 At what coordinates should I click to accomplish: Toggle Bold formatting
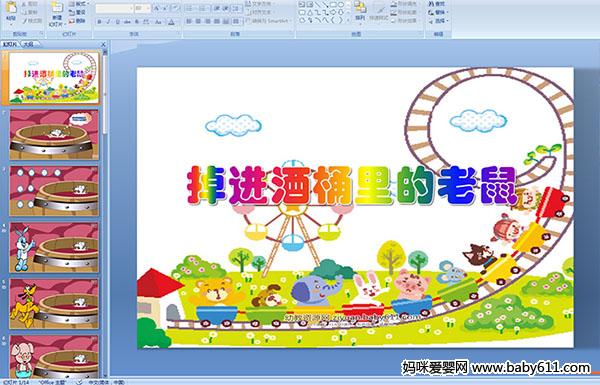coord(99,22)
